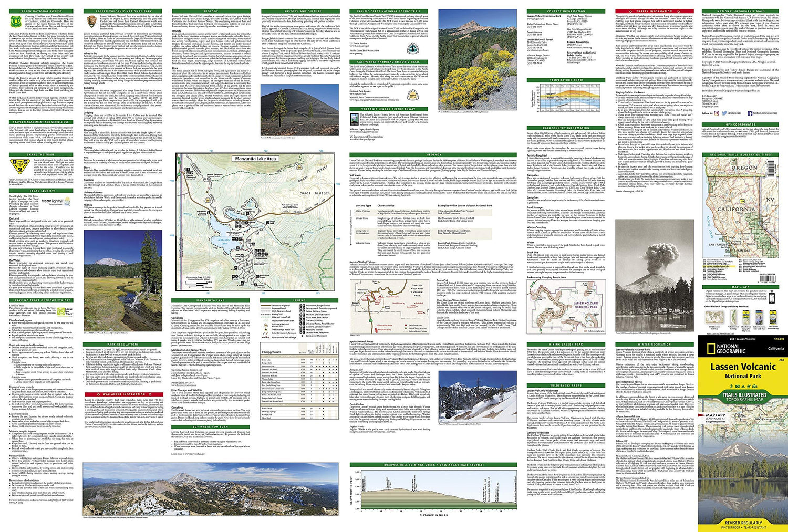Click the US Forest Service shield emblem

(x=16, y=22)
